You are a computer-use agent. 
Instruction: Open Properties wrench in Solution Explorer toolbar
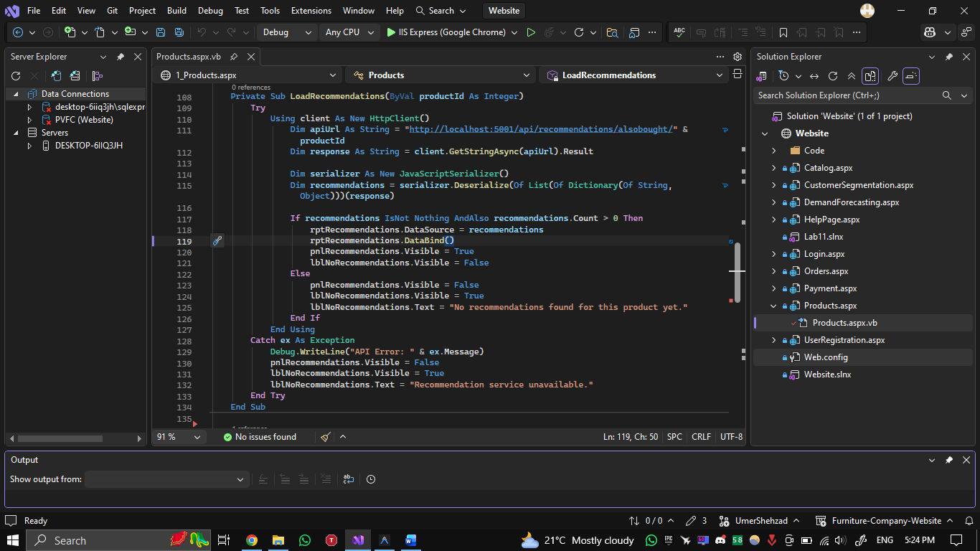892,76
